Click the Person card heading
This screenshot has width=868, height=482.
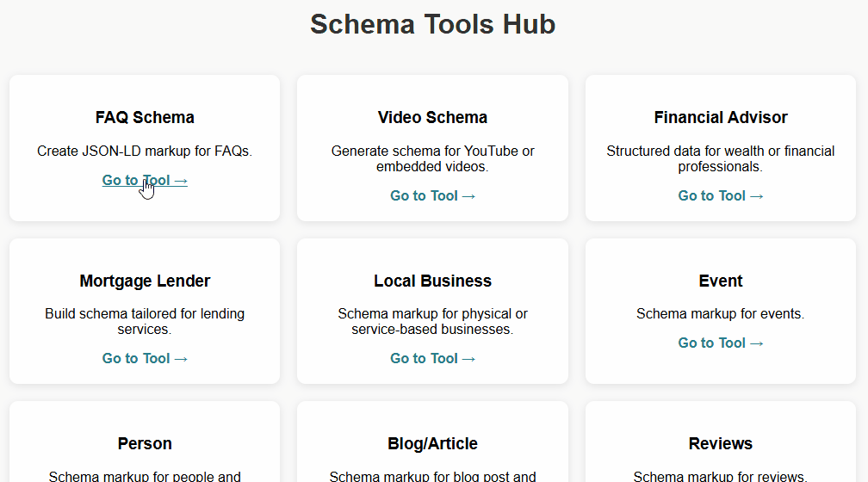pyautogui.click(x=145, y=443)
